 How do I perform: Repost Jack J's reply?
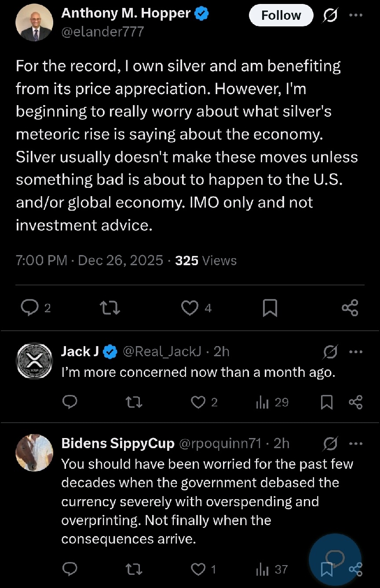[x=134, y=402]
